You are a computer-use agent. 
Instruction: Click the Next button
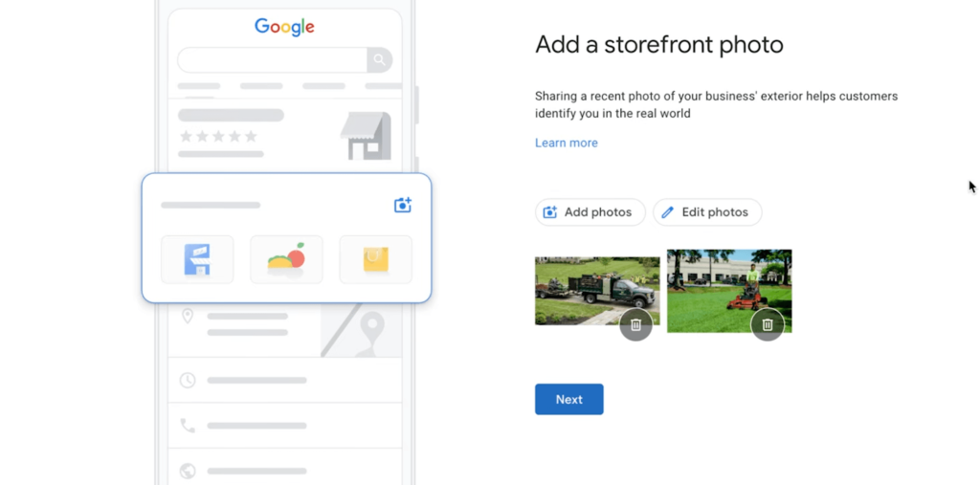point(568,399)
